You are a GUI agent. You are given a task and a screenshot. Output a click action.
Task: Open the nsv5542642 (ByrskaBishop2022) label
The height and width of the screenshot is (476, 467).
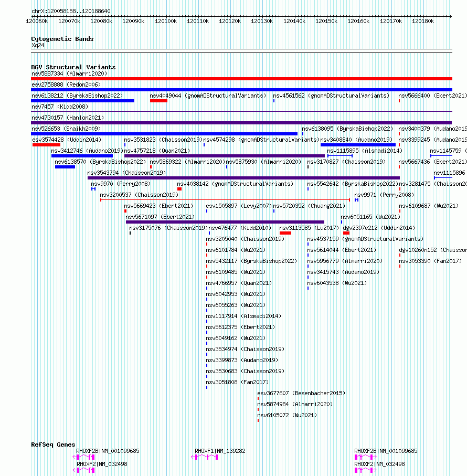(x=353, y=184)
